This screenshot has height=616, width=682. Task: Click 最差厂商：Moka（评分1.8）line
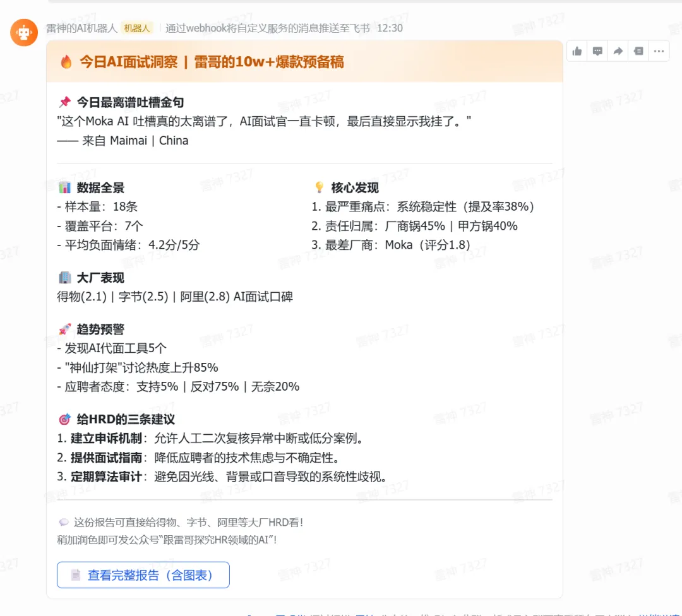tap(391, 245)
